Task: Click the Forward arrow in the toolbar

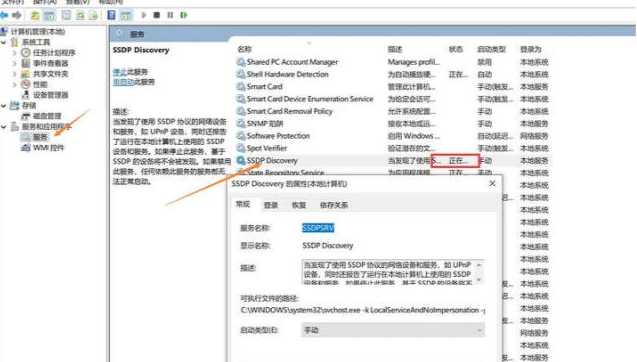Action: 17,15
